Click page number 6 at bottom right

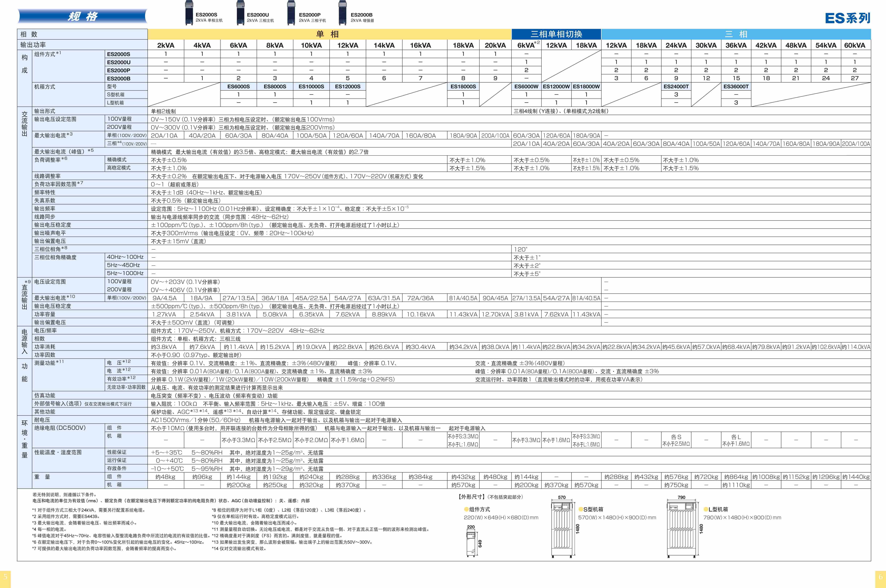(x=881, y=577)
